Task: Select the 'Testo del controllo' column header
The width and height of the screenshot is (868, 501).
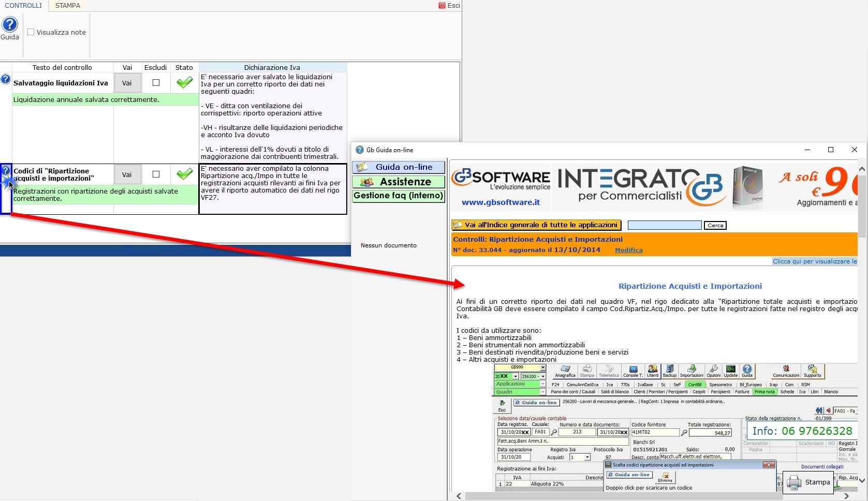Action: coord(62,67)
